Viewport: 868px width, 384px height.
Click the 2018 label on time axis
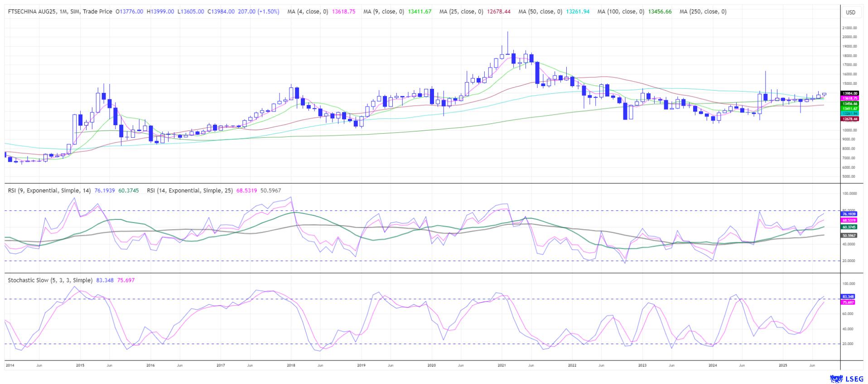[291, 365]
